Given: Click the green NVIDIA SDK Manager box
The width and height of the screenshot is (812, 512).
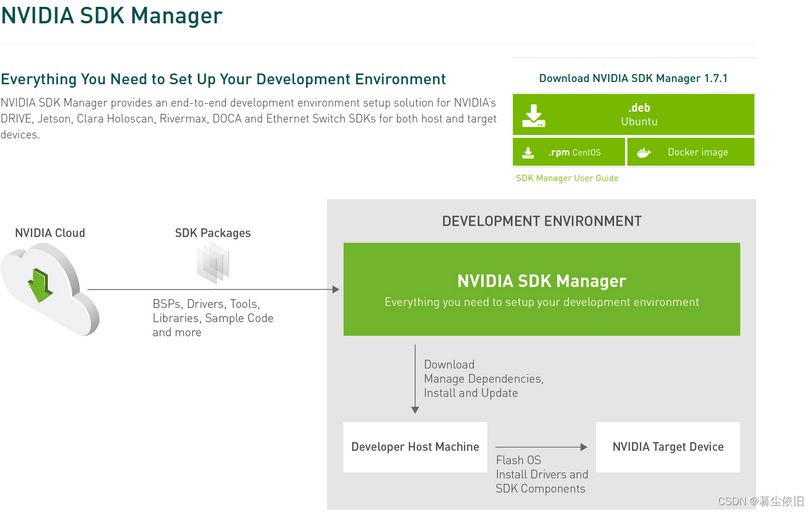Looking at the screenshot, I should coord(542,289).
